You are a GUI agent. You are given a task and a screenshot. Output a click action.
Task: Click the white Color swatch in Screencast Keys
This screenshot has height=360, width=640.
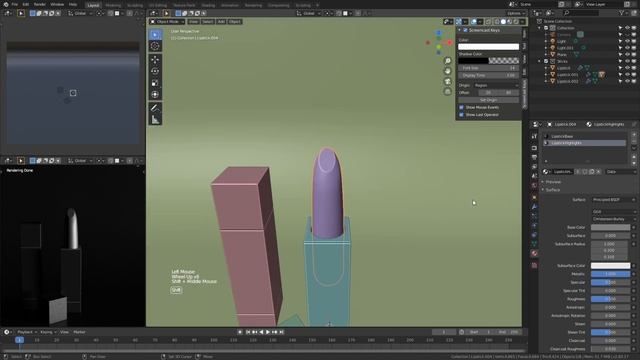coord(489,47)
